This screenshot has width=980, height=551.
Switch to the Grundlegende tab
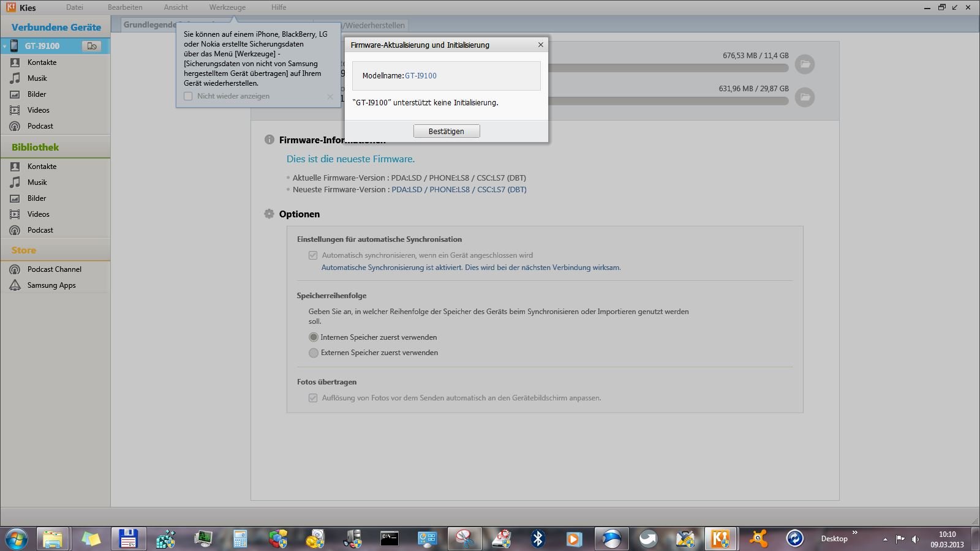click(x=148, y=24)
